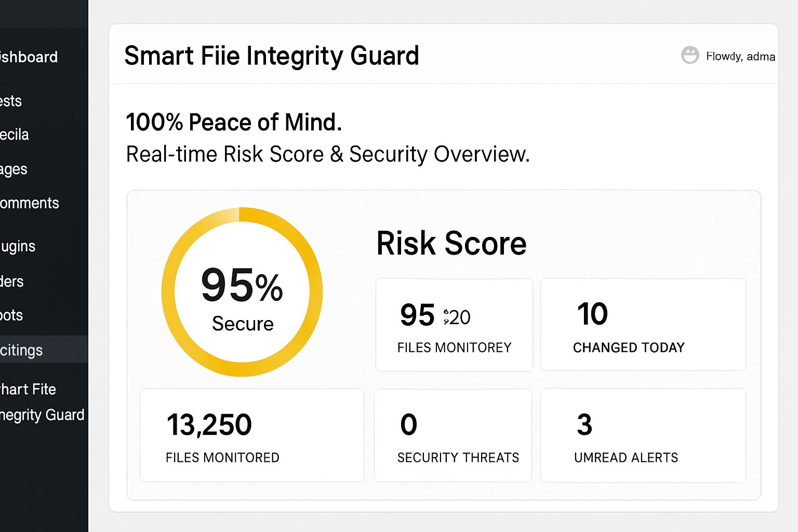798x532 pixels.
Task: Click the Smart Fiie Integrity Guard title
Action: tap(272, 56)
